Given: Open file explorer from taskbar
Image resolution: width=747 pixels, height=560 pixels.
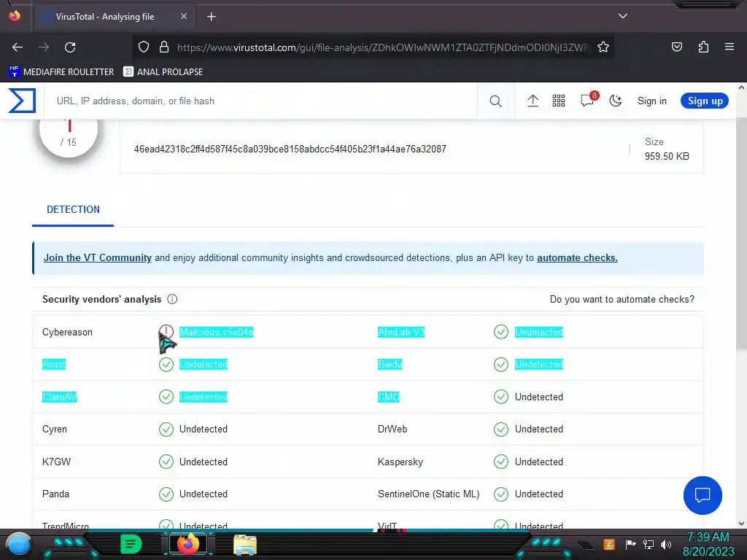Looking at the screenshot, I should coord(245,545).
